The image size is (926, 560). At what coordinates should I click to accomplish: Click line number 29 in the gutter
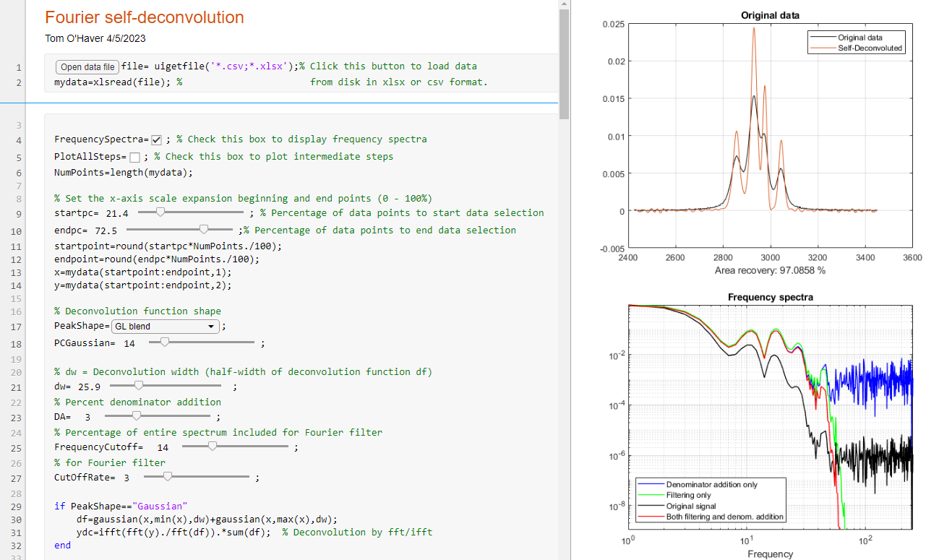(16, 507)
